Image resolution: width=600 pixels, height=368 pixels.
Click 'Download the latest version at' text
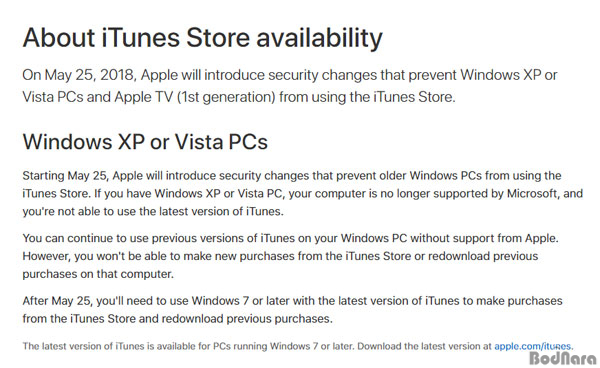[424, 347]
